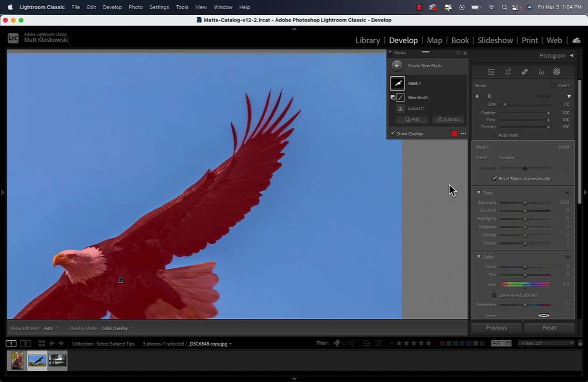This screenshot has width=588, height=382.
Task: Select the first portrait filmstrip thumbnail
Action: pyautogui.click(x=17, y=361)
